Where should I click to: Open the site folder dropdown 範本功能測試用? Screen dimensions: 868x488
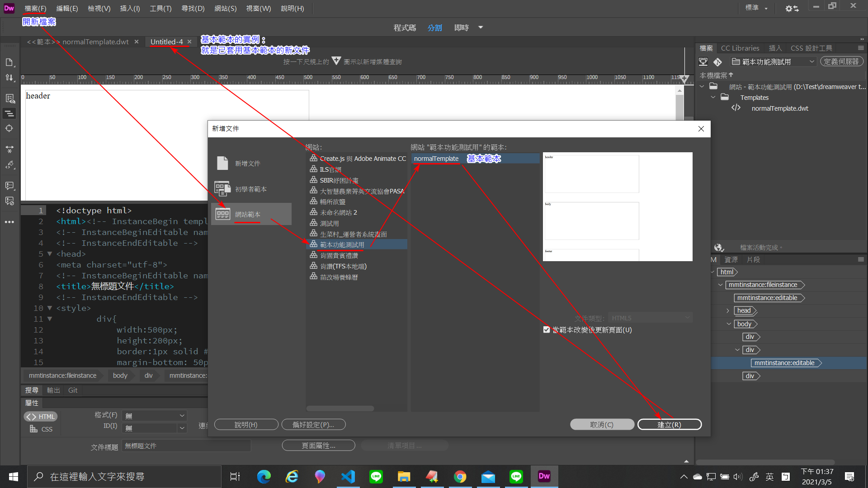pyautogui.click(x=773, y=61)
